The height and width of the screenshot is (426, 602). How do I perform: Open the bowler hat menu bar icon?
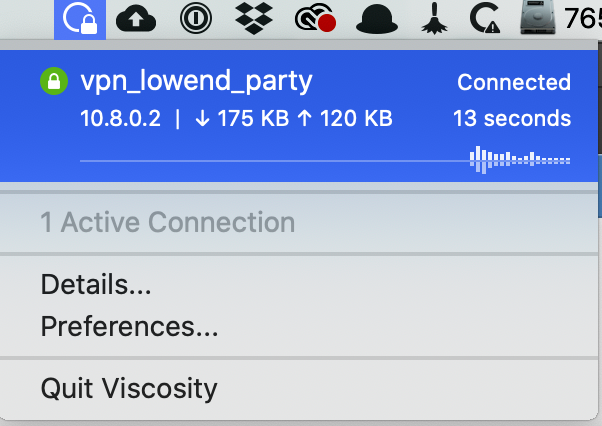(x=377, y=19)
